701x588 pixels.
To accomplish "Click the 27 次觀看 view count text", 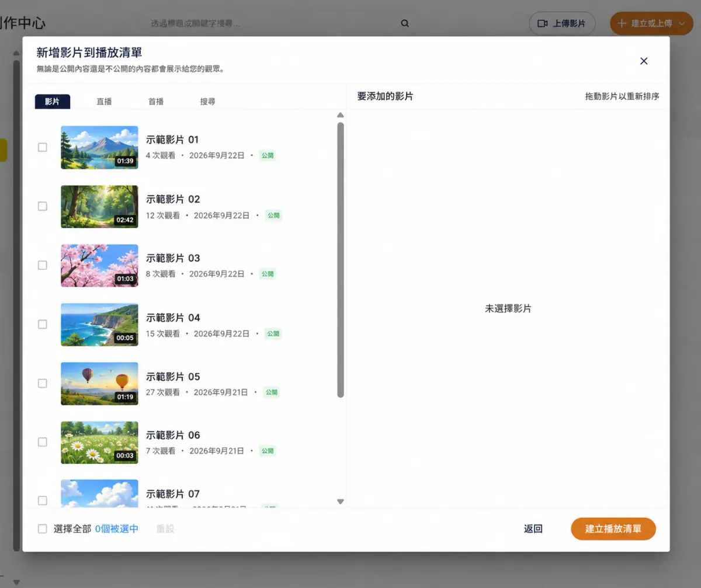I will pos(163,392).
